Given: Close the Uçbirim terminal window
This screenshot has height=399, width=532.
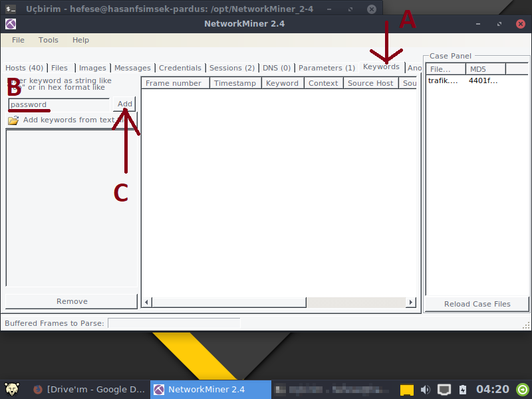Looking at the screenshot, I should tap(372, 9).
